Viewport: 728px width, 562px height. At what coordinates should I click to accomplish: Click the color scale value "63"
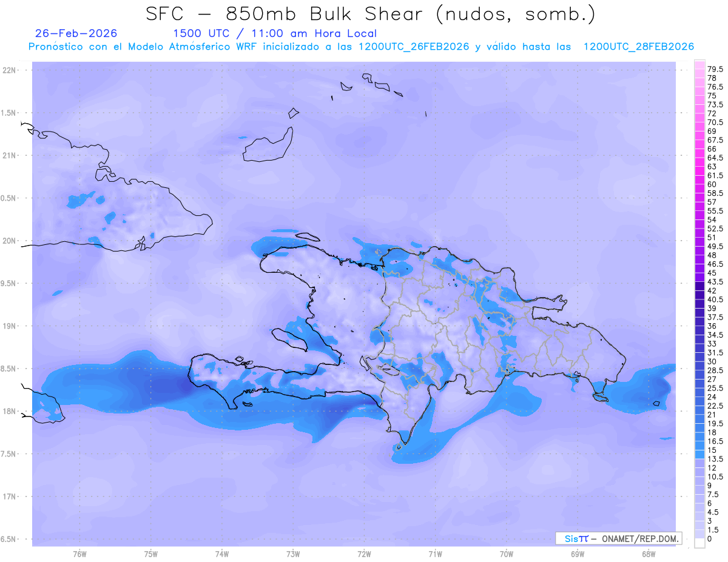(712, 167)
